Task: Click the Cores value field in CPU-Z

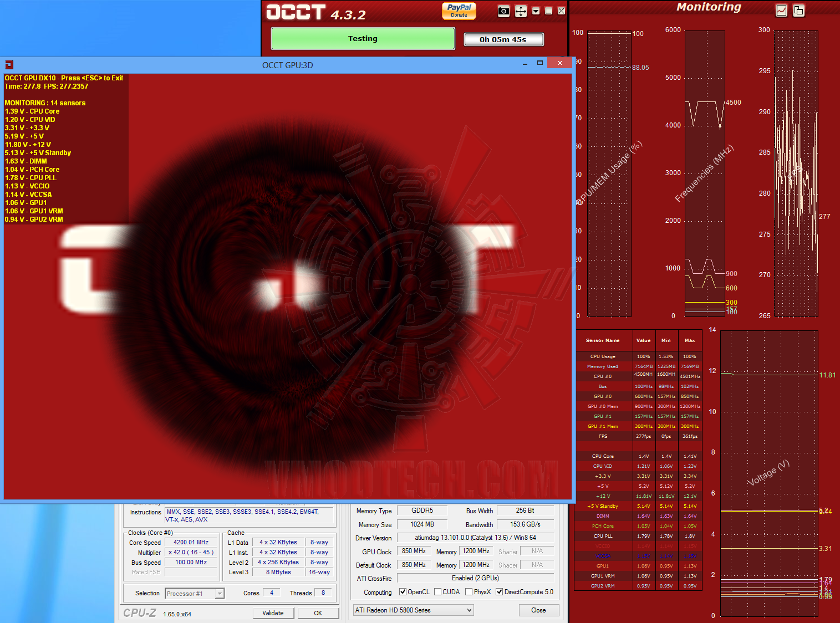Action: (272, 593)
